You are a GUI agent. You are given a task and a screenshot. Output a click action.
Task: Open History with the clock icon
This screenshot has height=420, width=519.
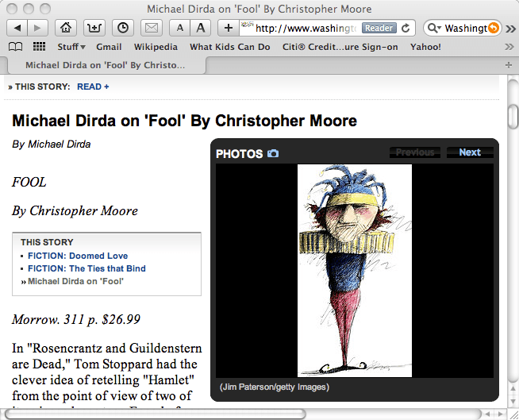tap(123, 28)
